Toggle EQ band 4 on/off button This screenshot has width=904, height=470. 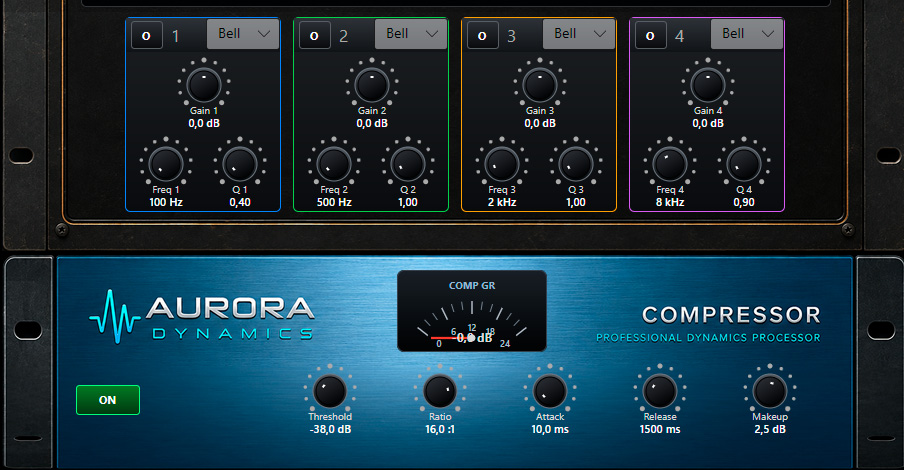[650, 35]
